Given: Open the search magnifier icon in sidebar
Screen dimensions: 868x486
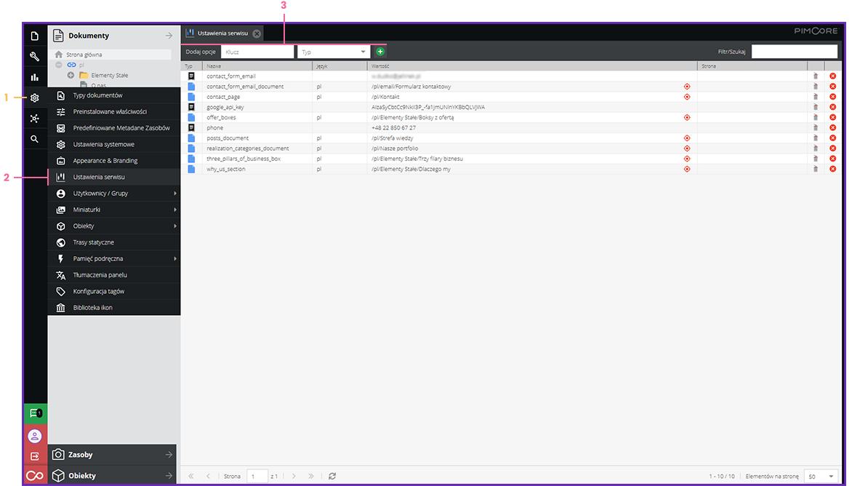Looking at the screenshot, I should click(34, 139).
